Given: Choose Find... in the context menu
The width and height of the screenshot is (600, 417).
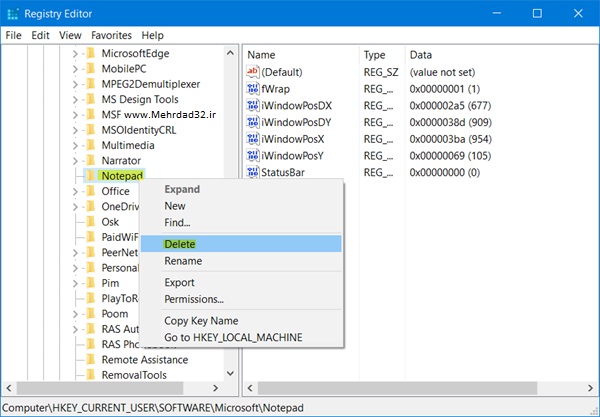Looking at the screenshot, I should (x=241, y=223).
